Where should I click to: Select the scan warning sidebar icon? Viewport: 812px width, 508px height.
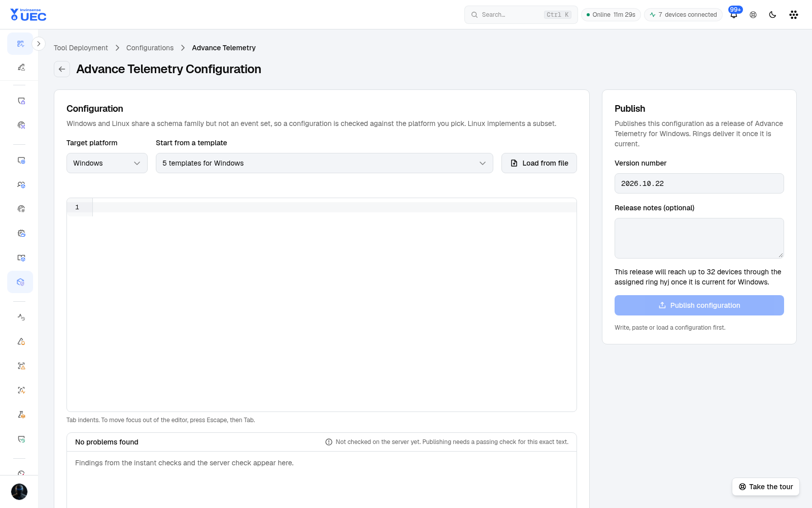[21, 366]
